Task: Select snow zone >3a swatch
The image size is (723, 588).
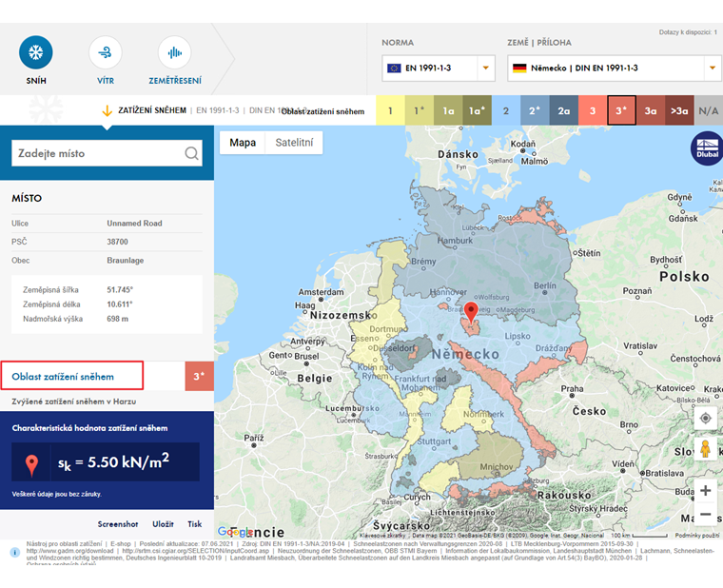Action: click(x=679, y=110)
